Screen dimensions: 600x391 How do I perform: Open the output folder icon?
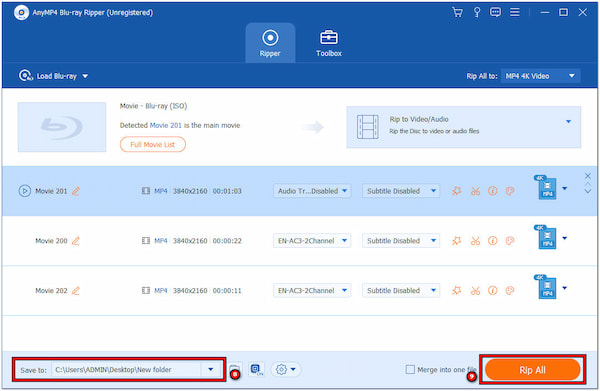pyautogui.click(x=235, y=369)
